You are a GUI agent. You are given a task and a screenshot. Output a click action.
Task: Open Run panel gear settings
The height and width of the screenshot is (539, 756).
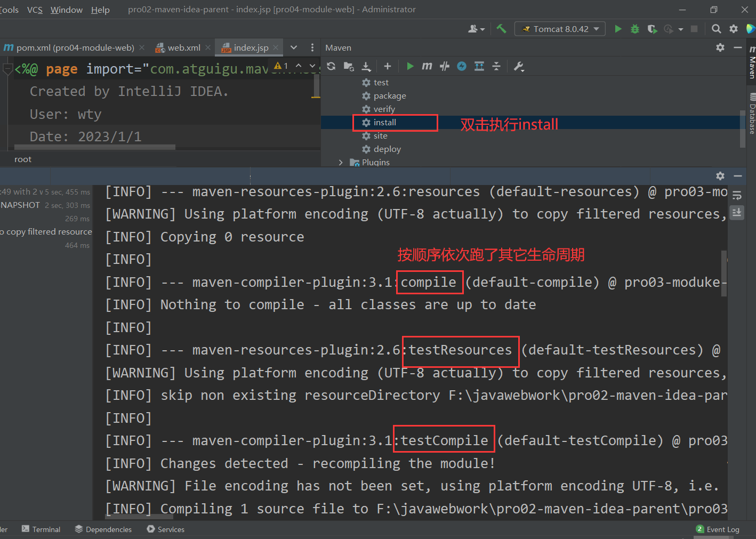coord(720,175)
